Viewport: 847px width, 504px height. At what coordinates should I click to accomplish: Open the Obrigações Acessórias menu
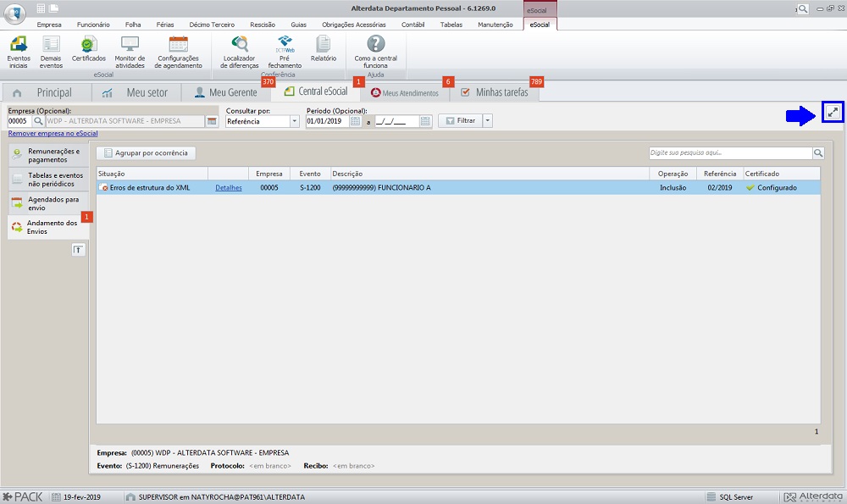[x=354, y=25]
